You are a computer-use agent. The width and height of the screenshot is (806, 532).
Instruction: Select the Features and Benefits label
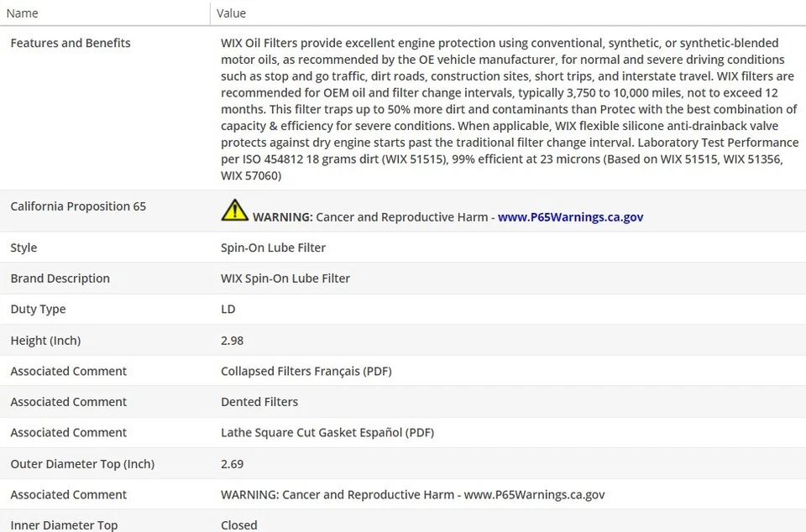pos(71,43)
